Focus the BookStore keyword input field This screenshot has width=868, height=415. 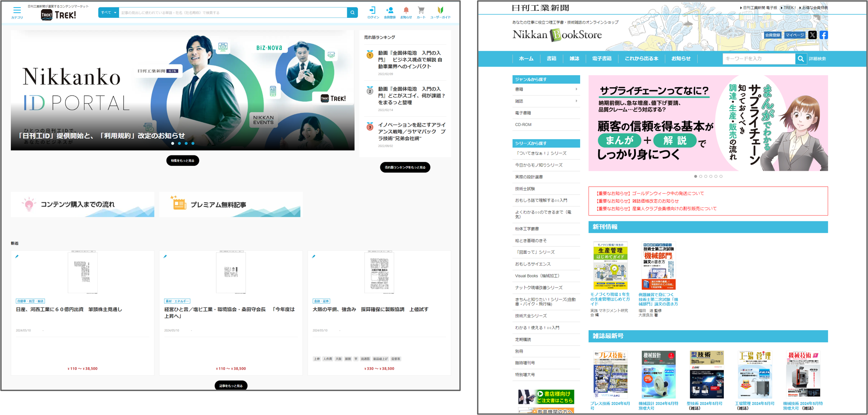tap(759, 59)
